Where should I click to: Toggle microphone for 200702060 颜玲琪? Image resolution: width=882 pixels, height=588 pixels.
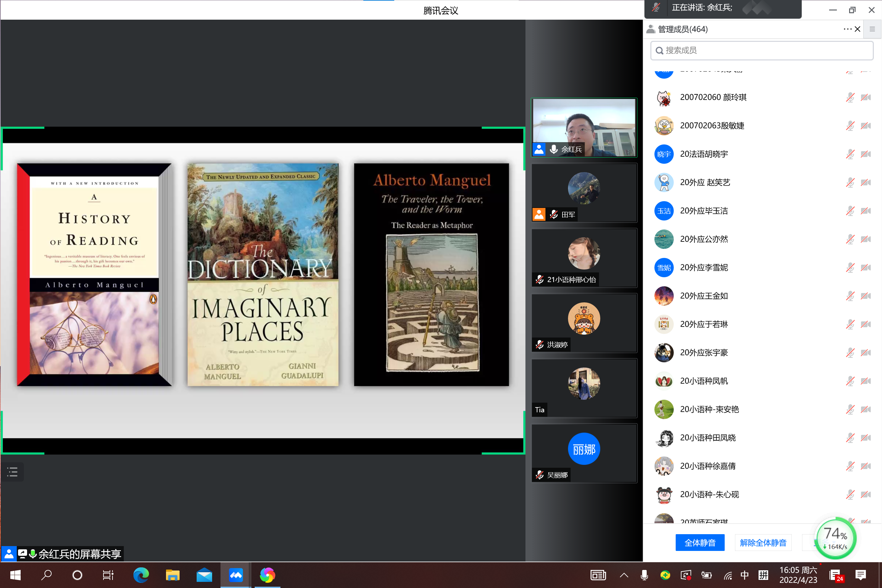(850, 97)
